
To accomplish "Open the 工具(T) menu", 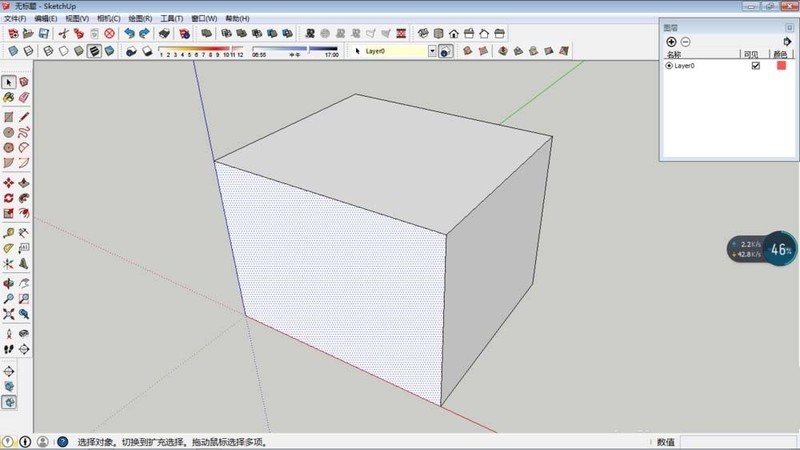I will [x=172, y=19].
